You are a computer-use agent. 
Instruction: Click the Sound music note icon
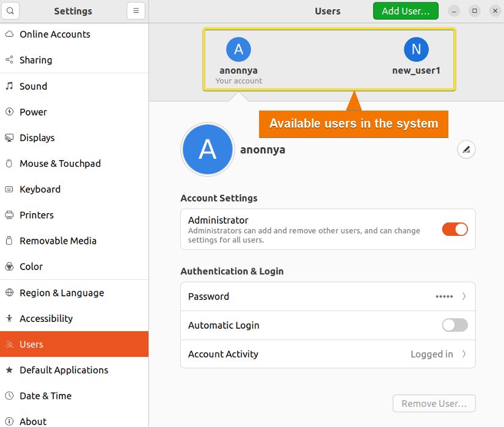pyautogui.click(x=9, y=86)
